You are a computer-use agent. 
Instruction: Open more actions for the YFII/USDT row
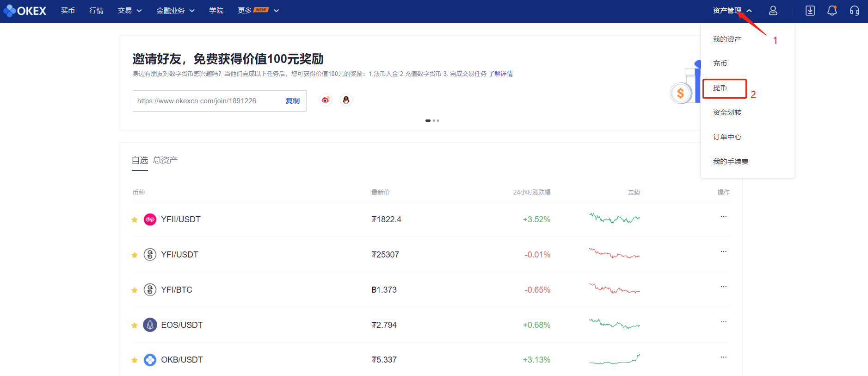[723, 216]
